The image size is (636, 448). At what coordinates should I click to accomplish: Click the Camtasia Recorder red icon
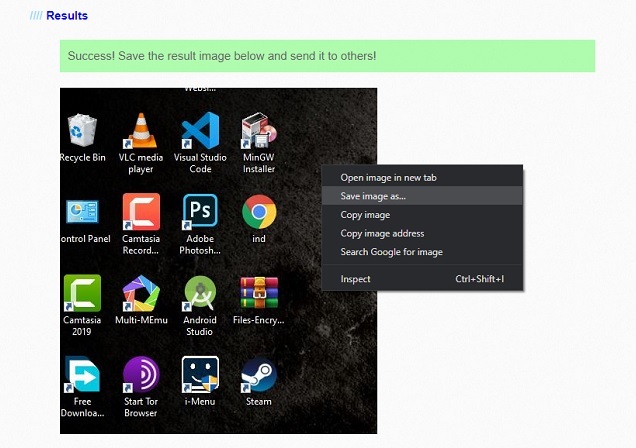point(141,212)
